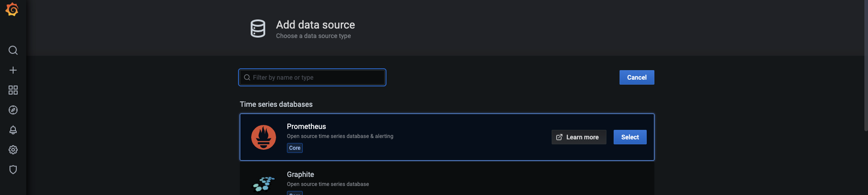Open the Dashboards grid icon
Image resolution: width=868 pixels, height=195 pixels.
(13, 90)
